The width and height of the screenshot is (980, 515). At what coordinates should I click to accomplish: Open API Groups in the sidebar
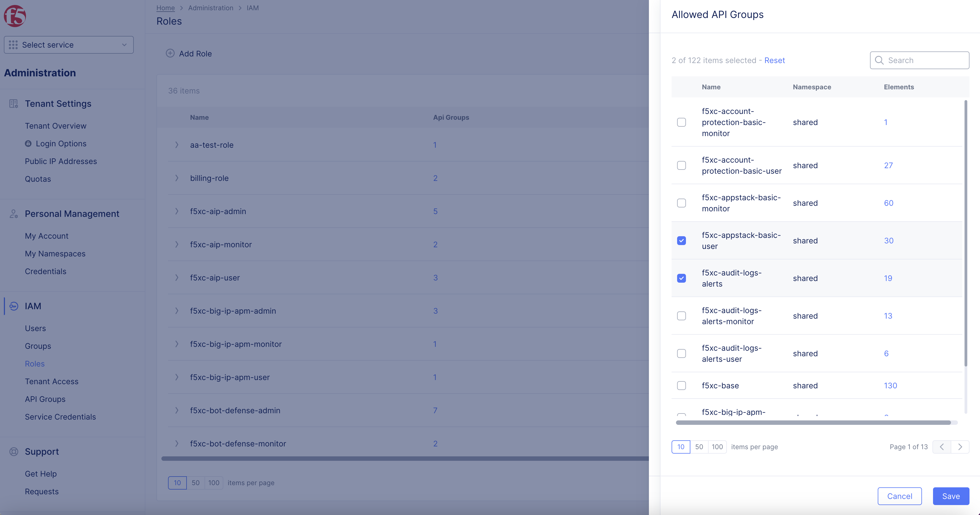click(45, 399)
